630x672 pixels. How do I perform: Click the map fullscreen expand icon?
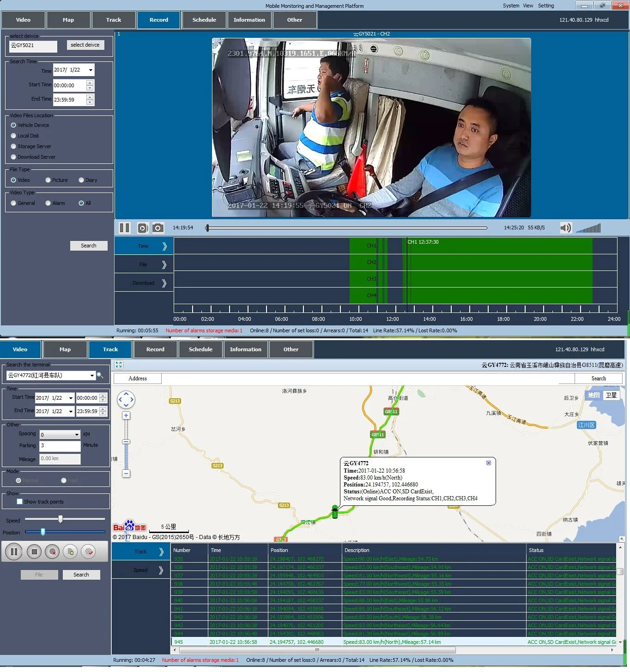[x=119, y=365]
